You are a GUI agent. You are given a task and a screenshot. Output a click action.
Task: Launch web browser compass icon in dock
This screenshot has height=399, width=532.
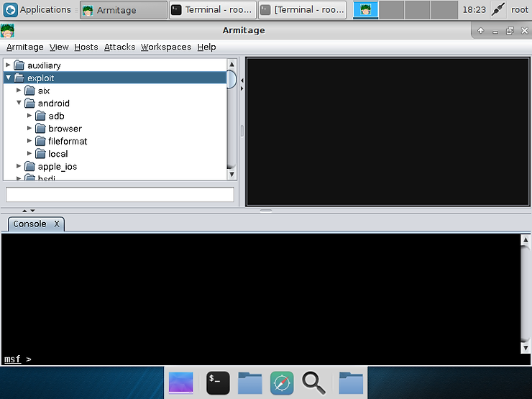click(282, 382)
